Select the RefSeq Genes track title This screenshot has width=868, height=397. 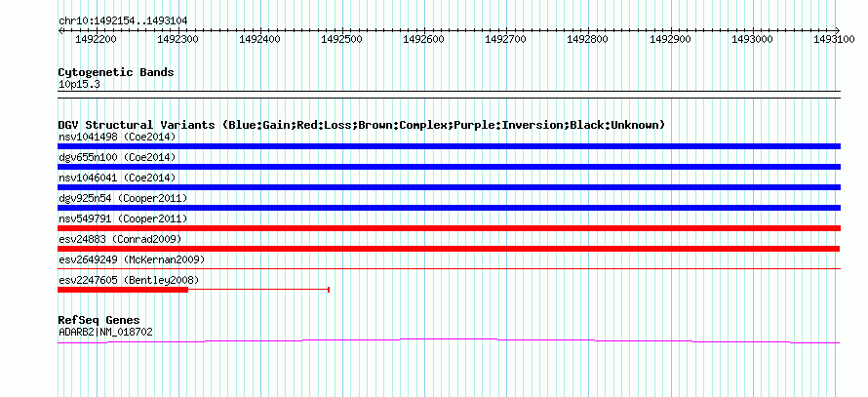(x=99, y=321)
